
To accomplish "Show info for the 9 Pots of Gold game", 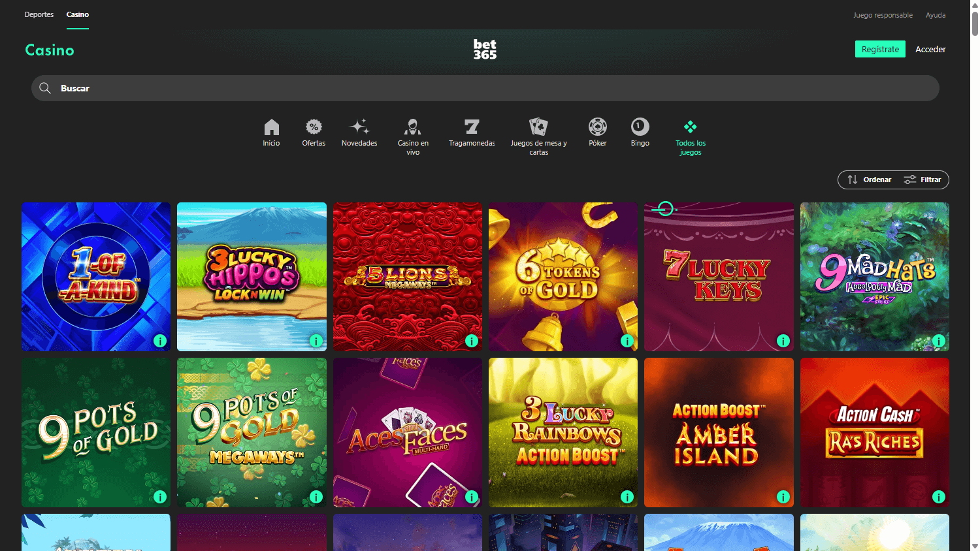I will (160, 497).
